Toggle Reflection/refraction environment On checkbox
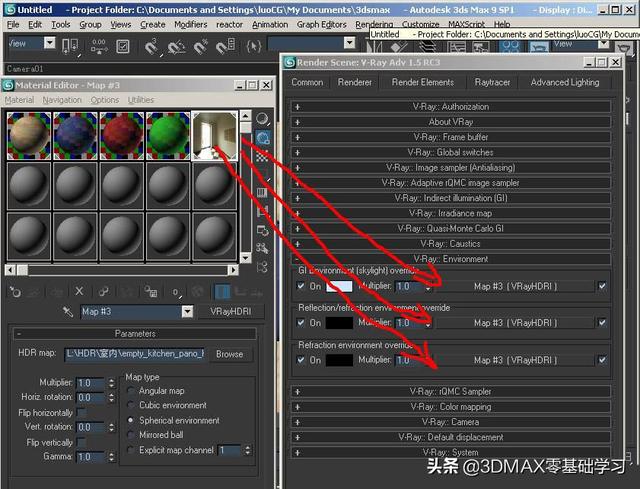 click(301, 322)
